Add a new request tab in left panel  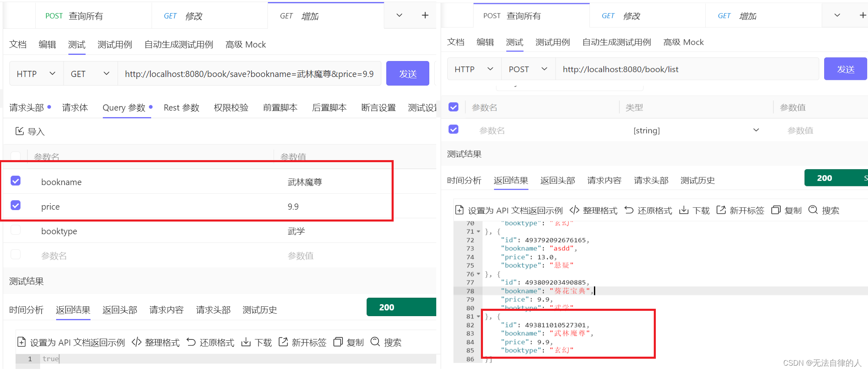(x=425, y=15)
